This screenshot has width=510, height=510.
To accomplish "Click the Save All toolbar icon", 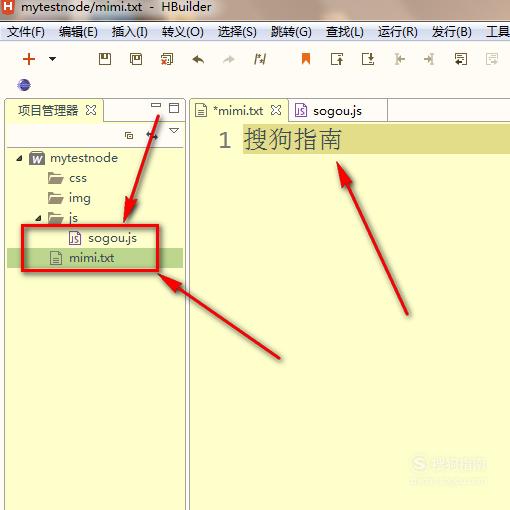I will click(x=136, y=59).
